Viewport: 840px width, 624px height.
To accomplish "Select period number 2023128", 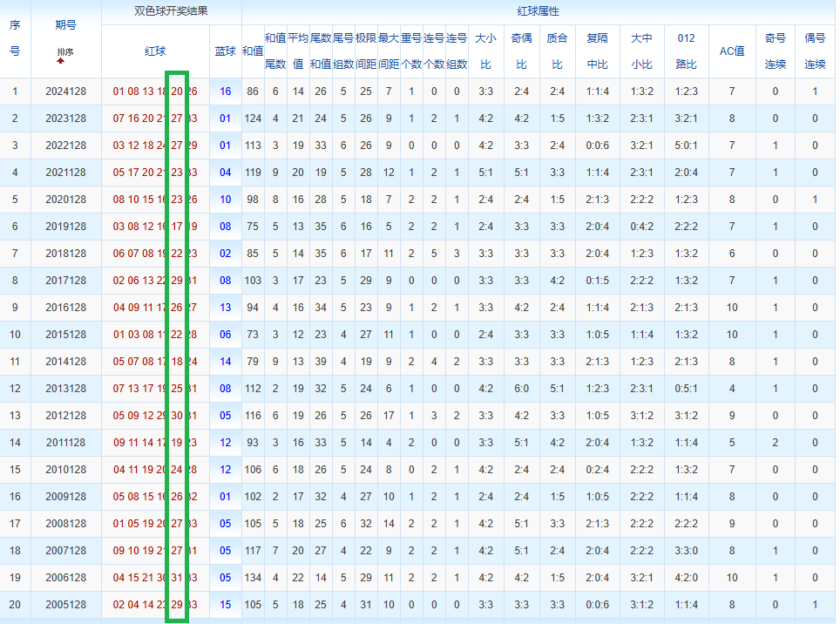I will coord(66,119).
